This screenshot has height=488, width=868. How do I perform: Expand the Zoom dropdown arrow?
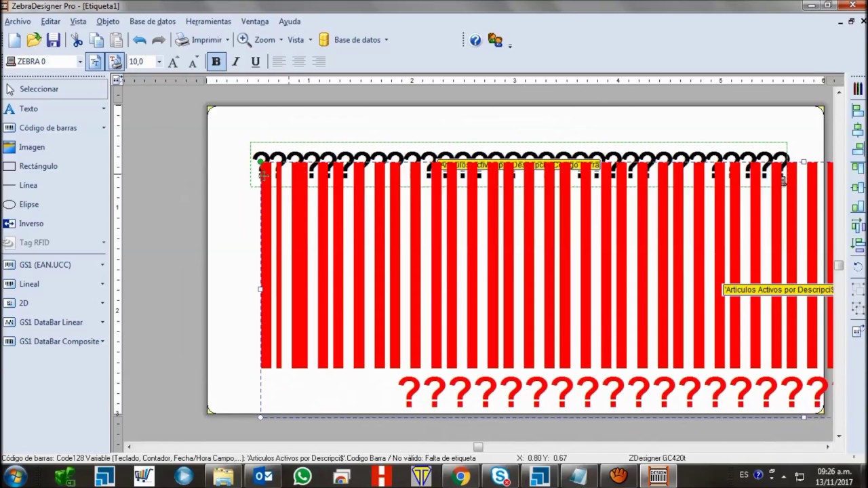281,40
